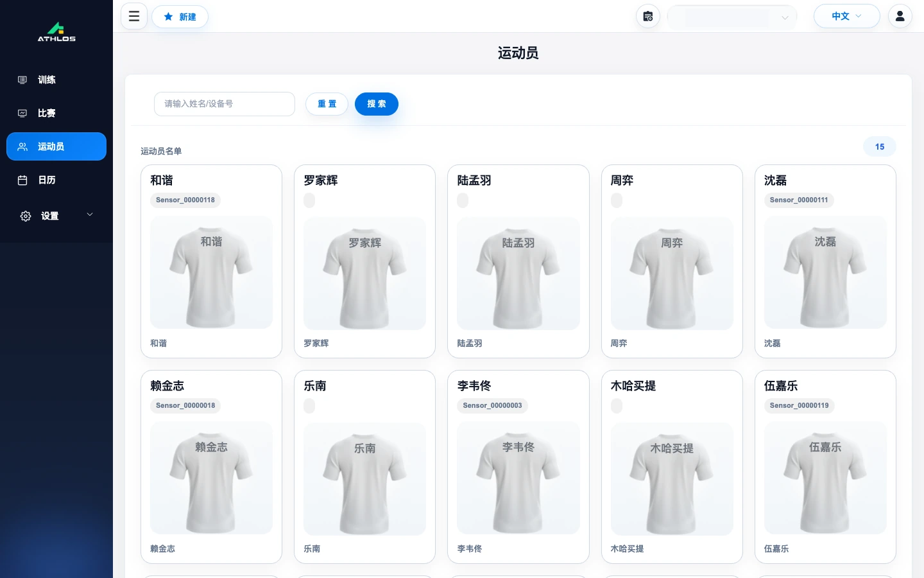
Task: Click Sensor_00000111 tag on 沈磊 card
Action: point(799,200)
